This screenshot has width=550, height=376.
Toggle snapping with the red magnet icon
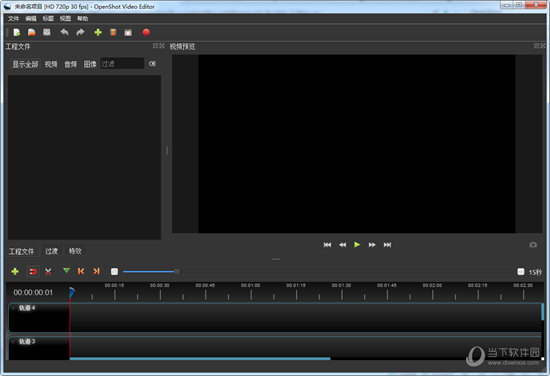click(33, 271)
